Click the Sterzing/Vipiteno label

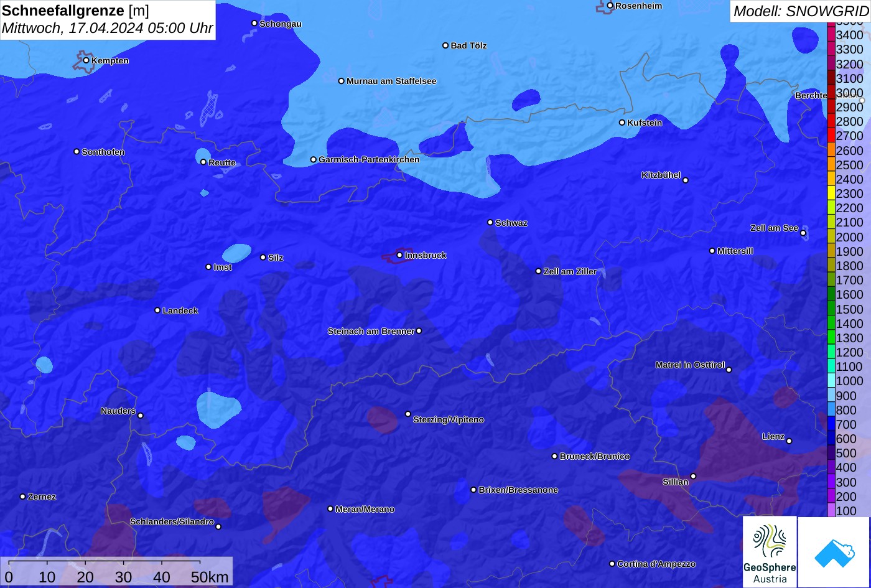click(x=449, y=420)
